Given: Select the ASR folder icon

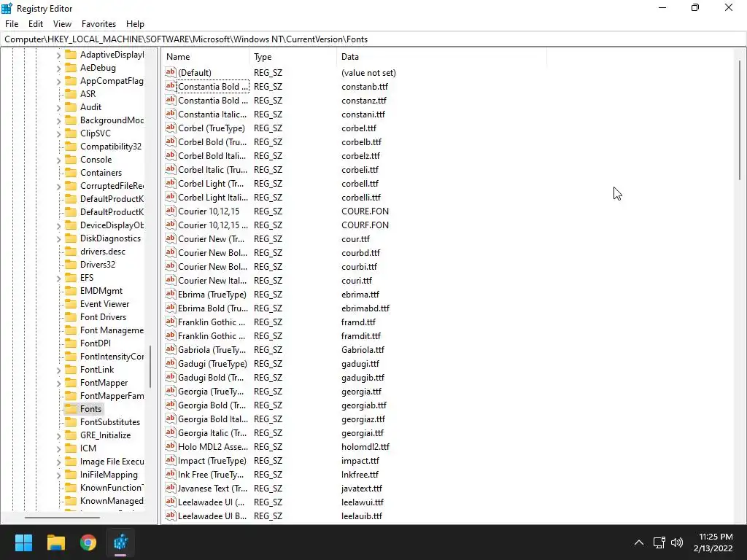Looking at the screenshot, I should point(71,94).
